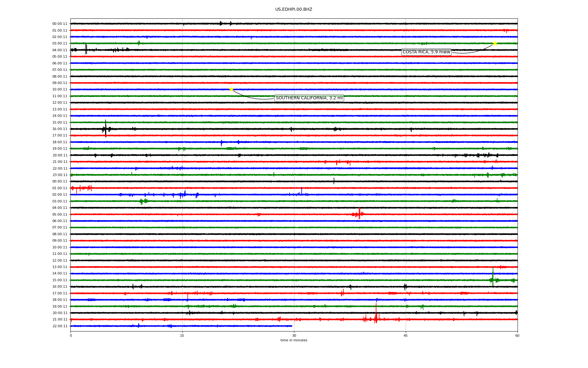The height and width of the screenshot is (368, 588).
Task: Click the COSTA RICA, 5.9 mww label
Action: click(x=426, y=52)
